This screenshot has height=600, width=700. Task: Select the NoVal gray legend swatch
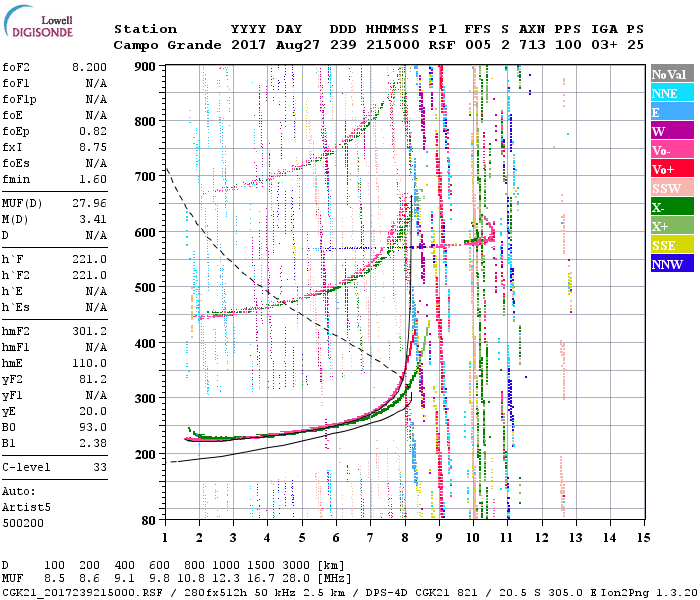point(671,74)
